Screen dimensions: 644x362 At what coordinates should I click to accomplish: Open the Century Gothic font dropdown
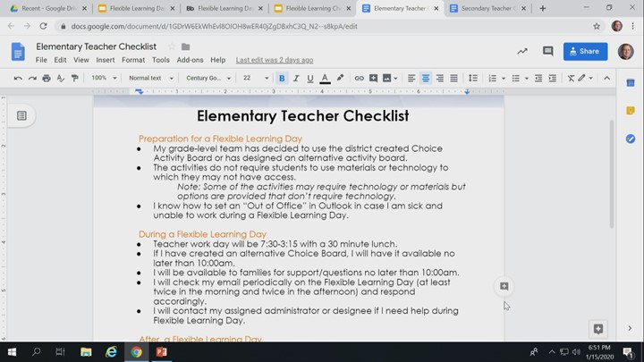208,78
